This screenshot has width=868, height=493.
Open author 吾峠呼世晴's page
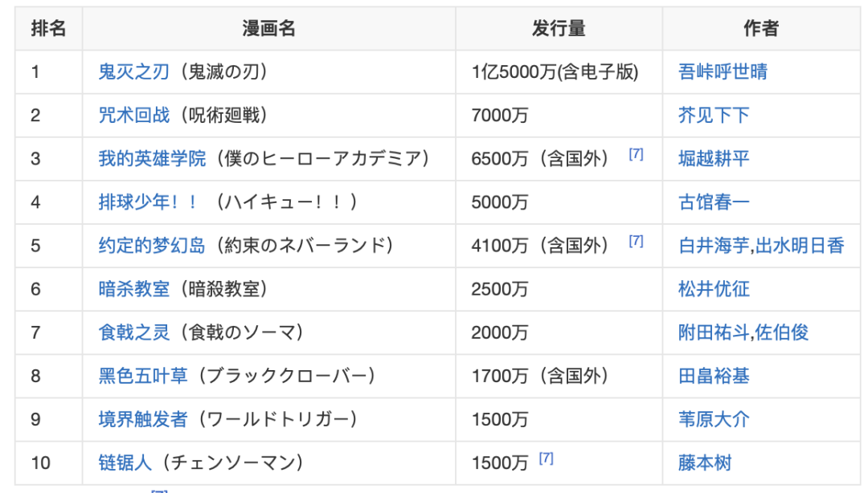pos(723,72)
